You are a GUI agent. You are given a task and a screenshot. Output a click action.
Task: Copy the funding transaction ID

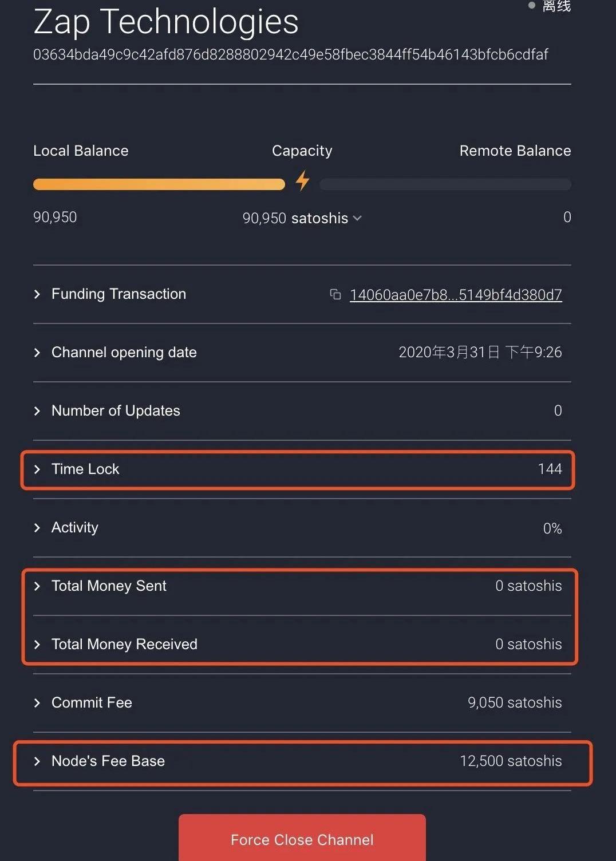point(335,294)
